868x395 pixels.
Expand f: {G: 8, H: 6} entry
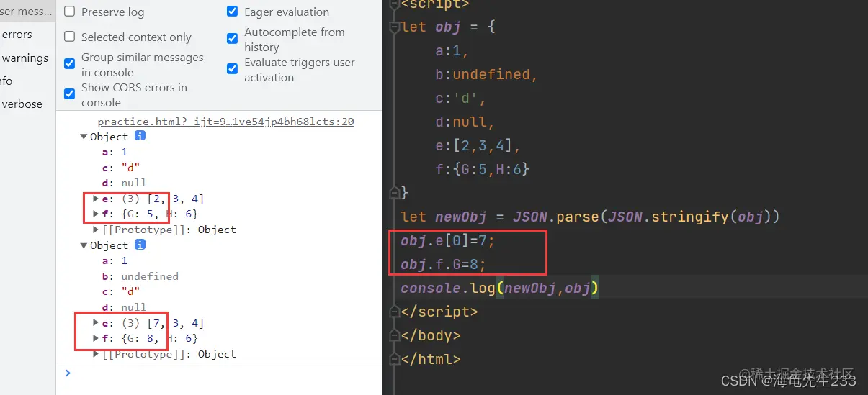point(97,338)
